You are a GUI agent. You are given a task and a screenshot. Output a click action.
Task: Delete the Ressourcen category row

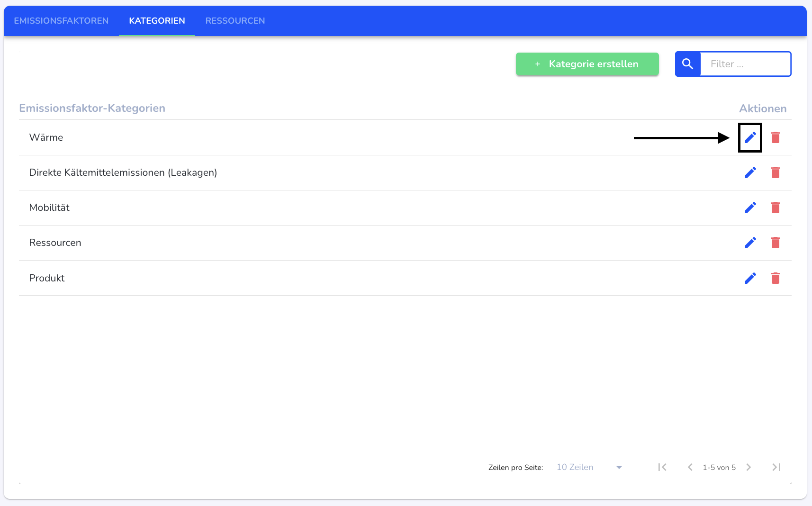point(775,243)
